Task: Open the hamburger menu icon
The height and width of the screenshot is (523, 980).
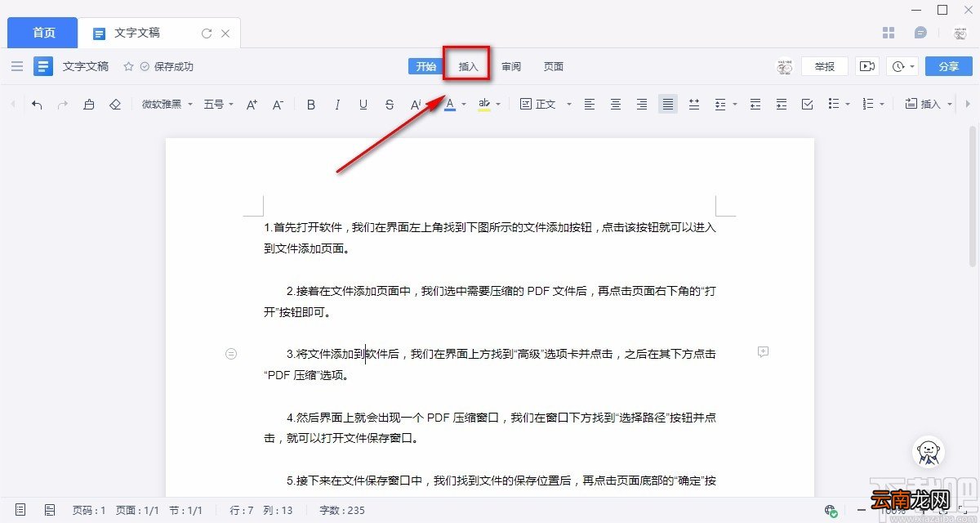Action: (16, 66)
